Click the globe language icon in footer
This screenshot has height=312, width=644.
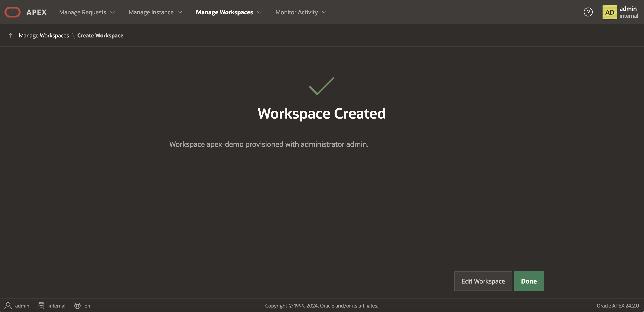[x=77, y=305]
